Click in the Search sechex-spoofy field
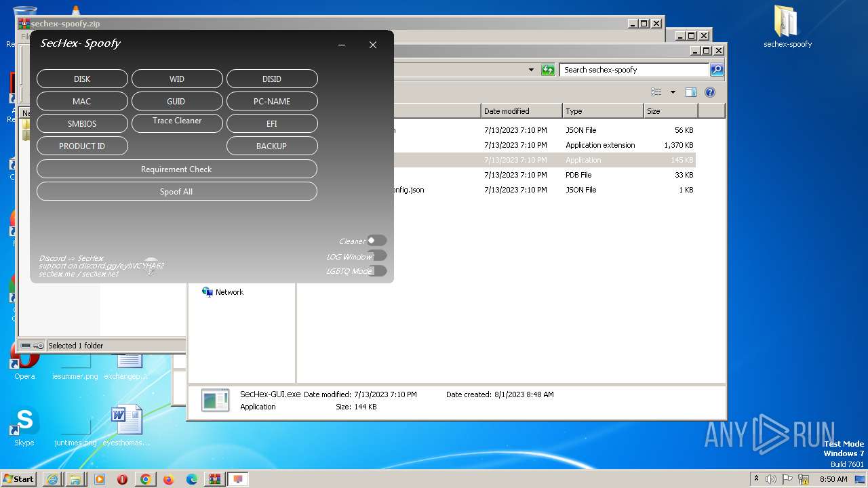This screenshot has height=488, width=868. coord(635,70)
